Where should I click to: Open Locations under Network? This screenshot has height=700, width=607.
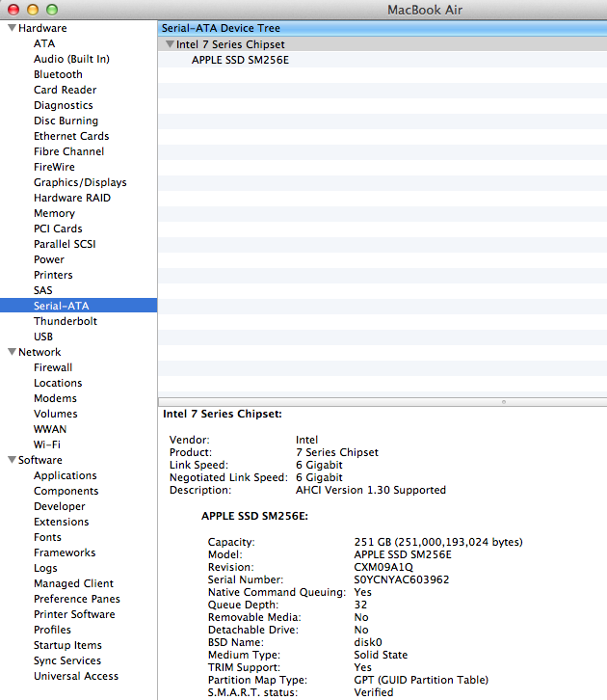pyautogui.click(x=58, y=383)
